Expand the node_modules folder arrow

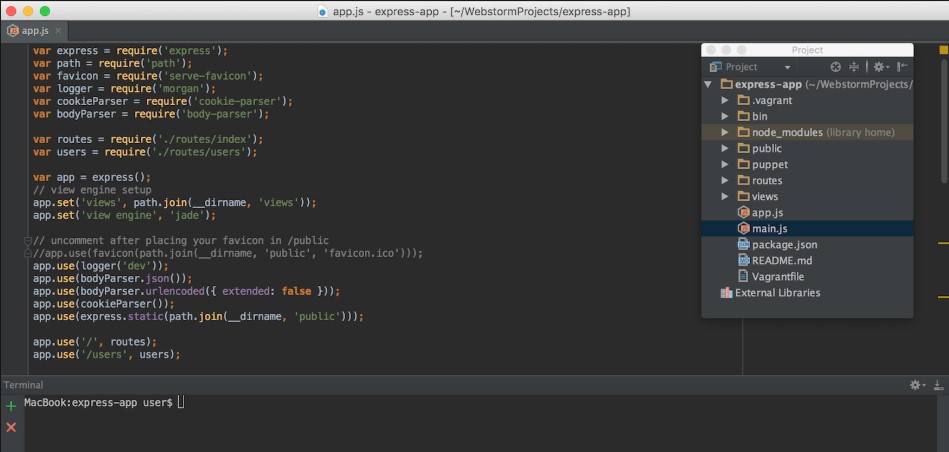[x=725, y=133]
